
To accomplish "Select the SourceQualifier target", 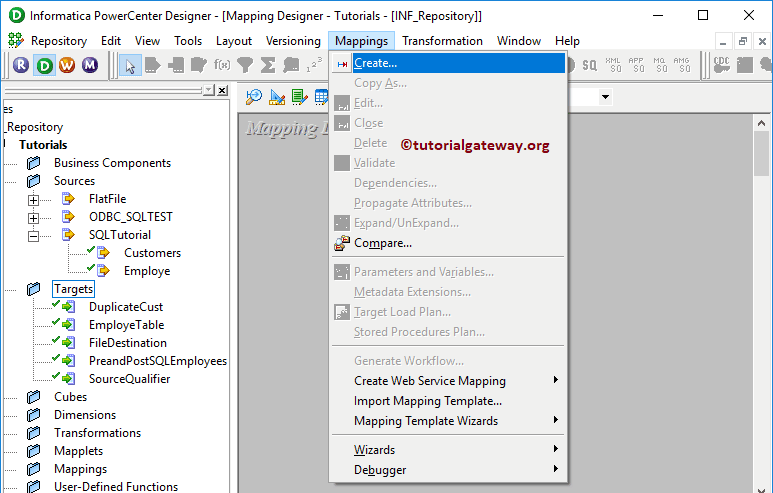I will click(x=129, y=379).
